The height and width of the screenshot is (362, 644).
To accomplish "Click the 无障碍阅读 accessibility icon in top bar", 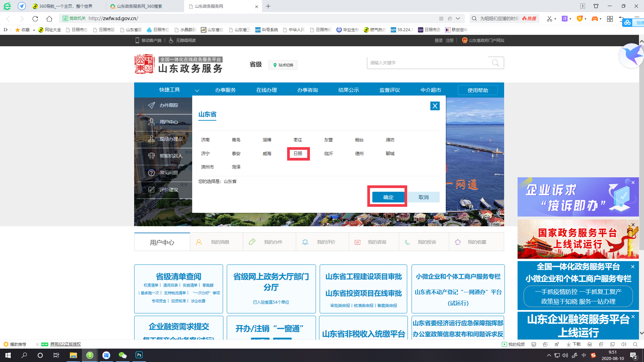I will coord(171,40).
